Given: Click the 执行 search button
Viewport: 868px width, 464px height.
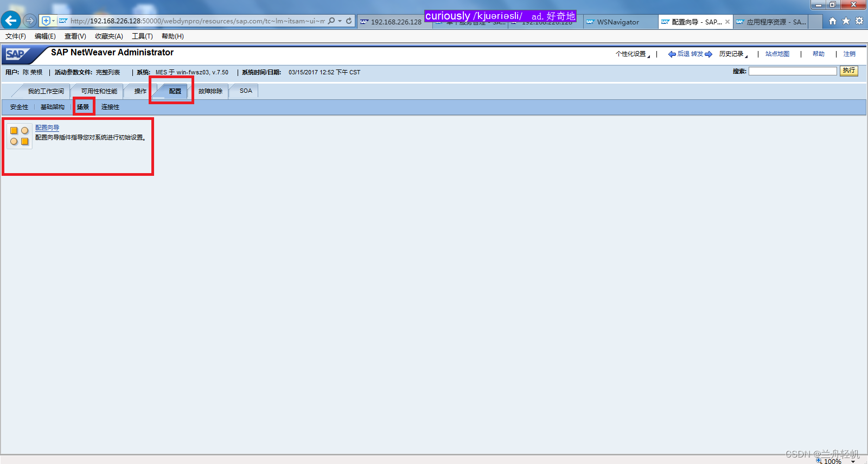Looking at the screenshot, I should 849,71.
